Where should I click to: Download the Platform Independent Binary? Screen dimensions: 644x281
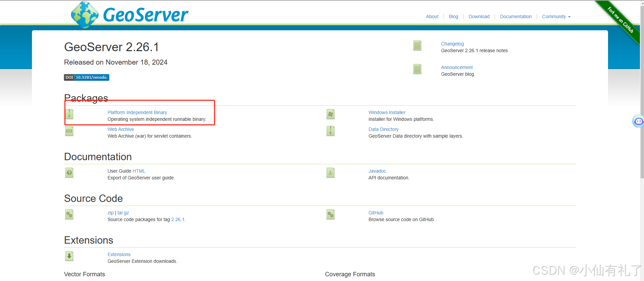click(137, 112)
